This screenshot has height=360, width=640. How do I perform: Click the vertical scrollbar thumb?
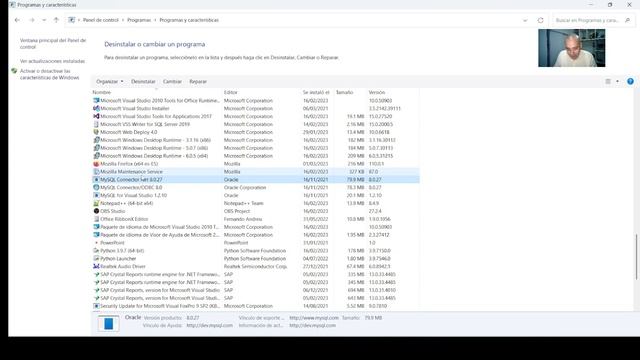pyautogui.click(x=636, y=257)
